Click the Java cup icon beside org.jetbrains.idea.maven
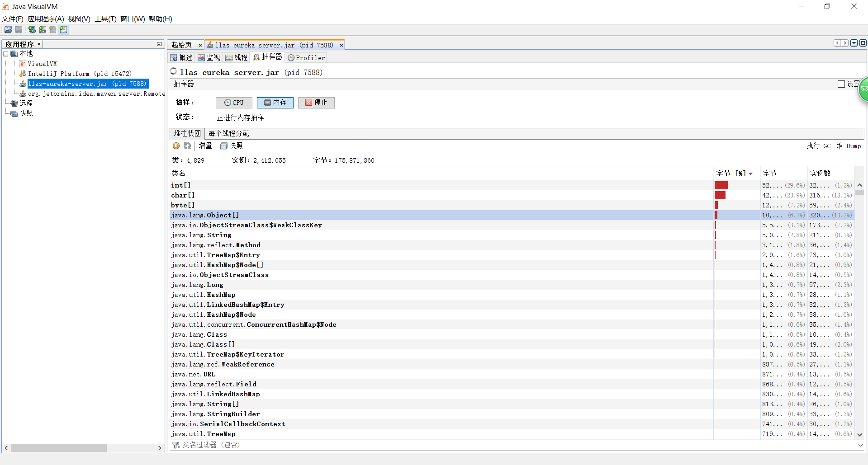Viewport: 868px width, 465px height. click(23, 94)
